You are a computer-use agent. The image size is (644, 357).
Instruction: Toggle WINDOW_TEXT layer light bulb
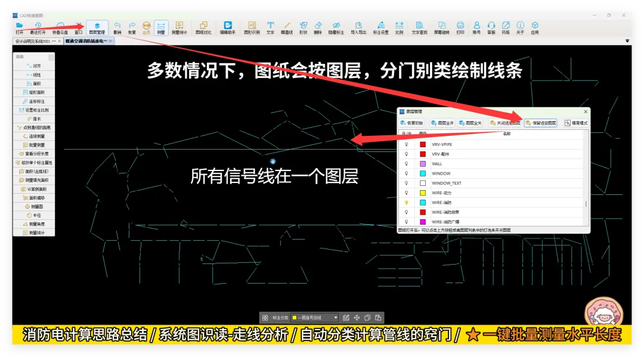[x=406, y=183]
